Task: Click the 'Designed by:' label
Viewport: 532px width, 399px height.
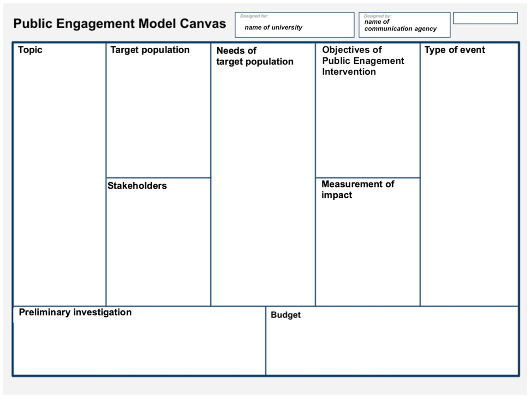Action: (377, 16)
